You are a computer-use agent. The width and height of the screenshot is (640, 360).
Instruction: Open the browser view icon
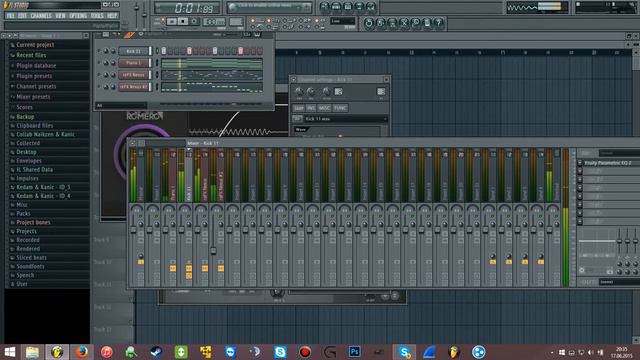pos(359,7)
